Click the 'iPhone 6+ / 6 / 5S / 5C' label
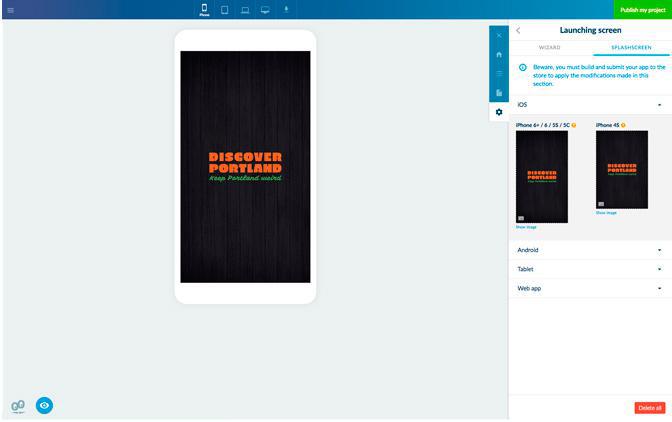Image resolution: width=672 pixels, height=422 pixels. click(543, 126)
